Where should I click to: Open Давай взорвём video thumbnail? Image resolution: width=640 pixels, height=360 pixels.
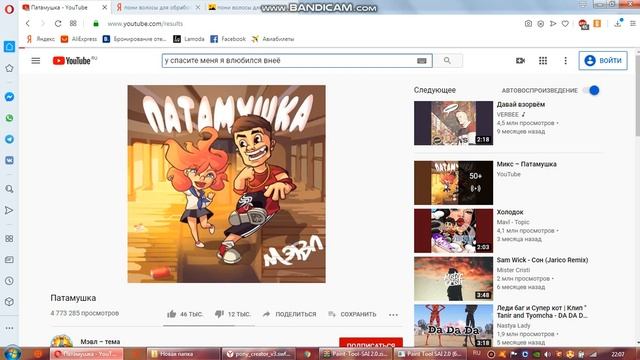point(453,123)
